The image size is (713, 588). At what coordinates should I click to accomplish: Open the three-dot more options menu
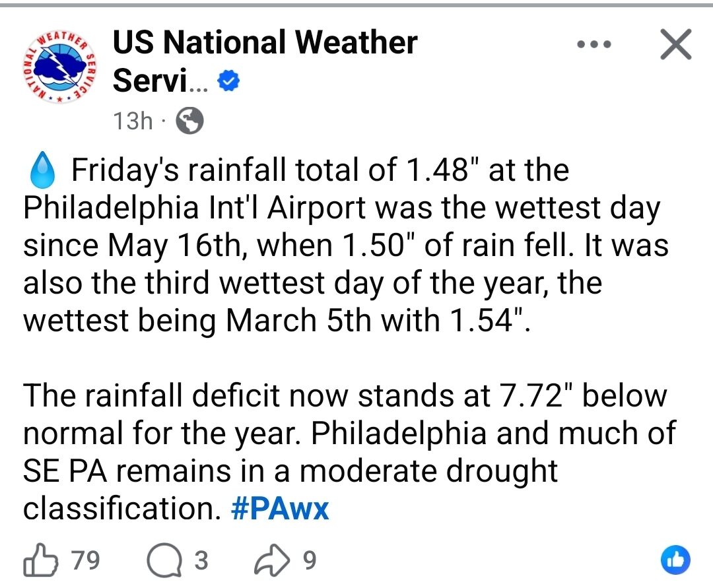594,46
